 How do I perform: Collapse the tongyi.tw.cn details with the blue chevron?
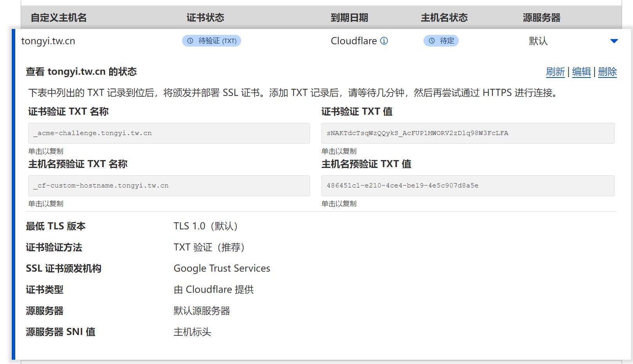[615, 40]
